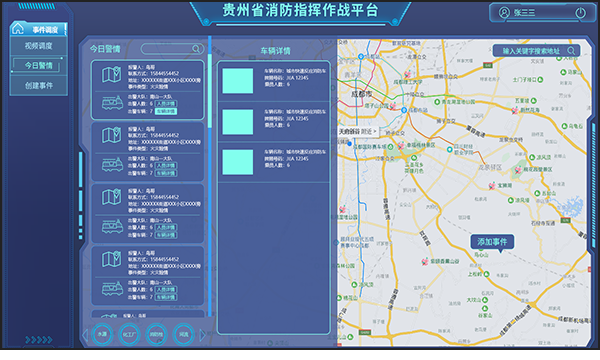The height and width of the screenshot is (360, 600).
Task: Click highlighted 车辆详情 button in first card
Action: click(166, 111)
